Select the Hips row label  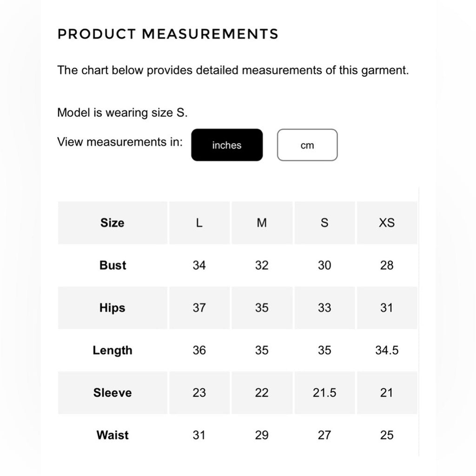point(112,308)
